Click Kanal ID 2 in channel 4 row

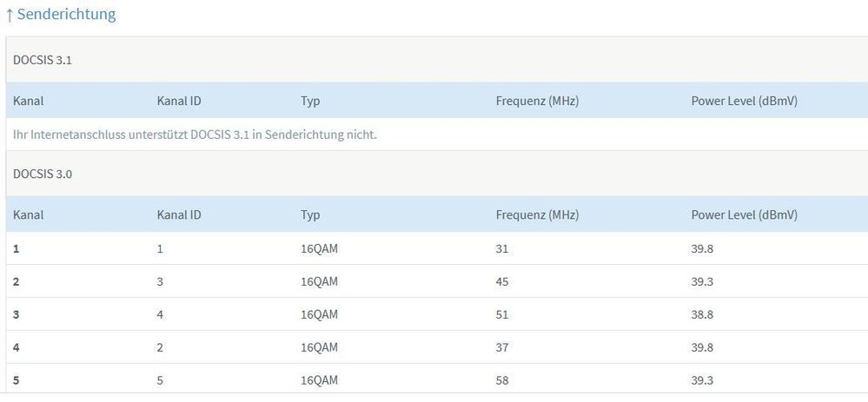(161, 347)
